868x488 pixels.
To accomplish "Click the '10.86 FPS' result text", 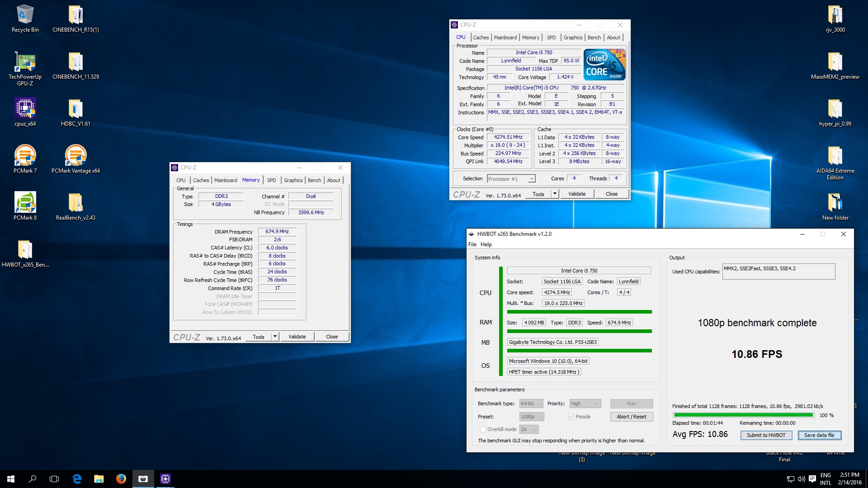I will pos(757,354).
